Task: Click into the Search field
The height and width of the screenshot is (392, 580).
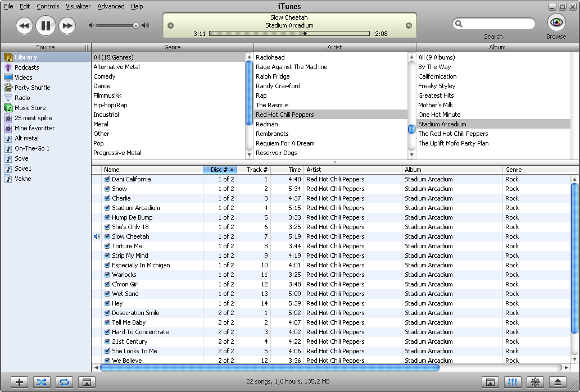Action: tap(494, 24)
